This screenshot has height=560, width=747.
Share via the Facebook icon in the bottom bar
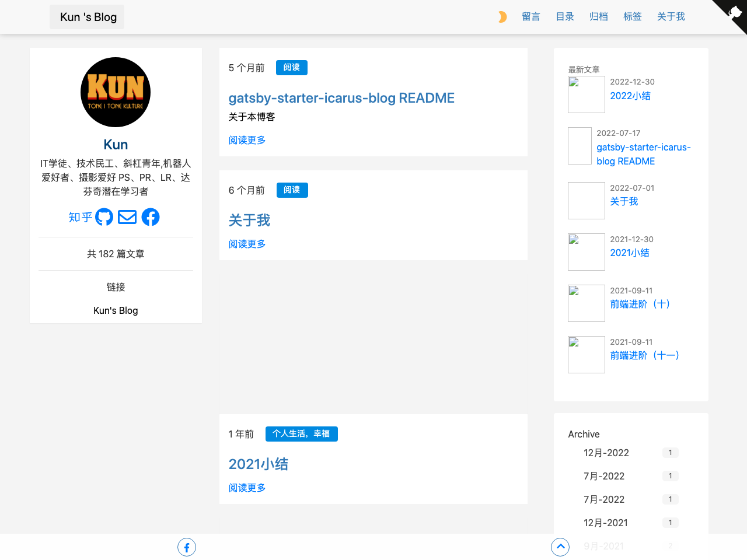coord(187,547)
